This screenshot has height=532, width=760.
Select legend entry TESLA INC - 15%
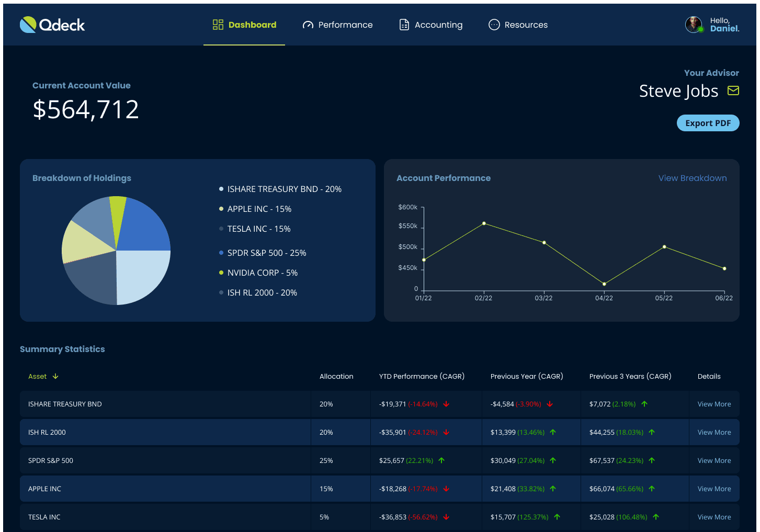click(x=255, y=229)
